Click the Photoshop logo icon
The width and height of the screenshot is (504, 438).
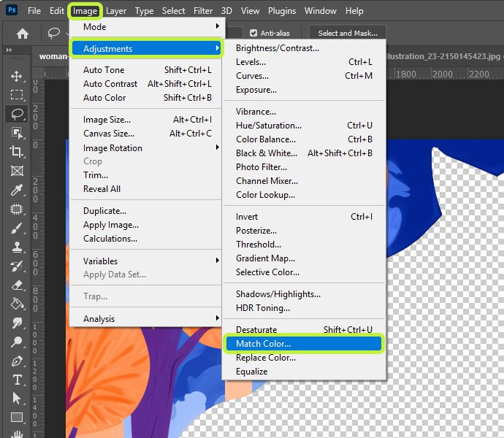point(12,10)
